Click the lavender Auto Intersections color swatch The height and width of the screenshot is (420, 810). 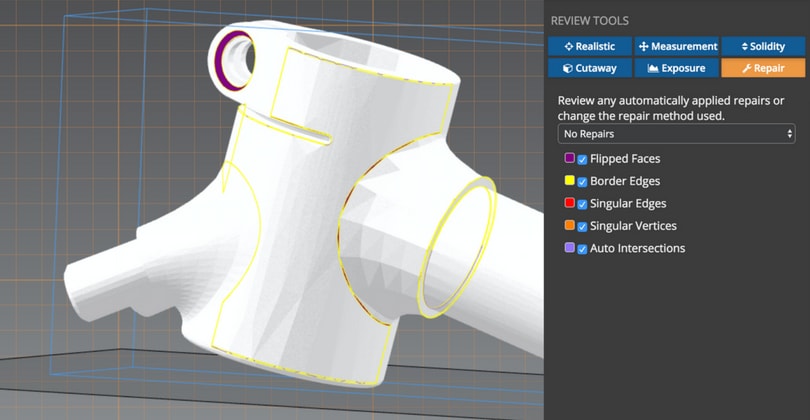tap(570, 247)
